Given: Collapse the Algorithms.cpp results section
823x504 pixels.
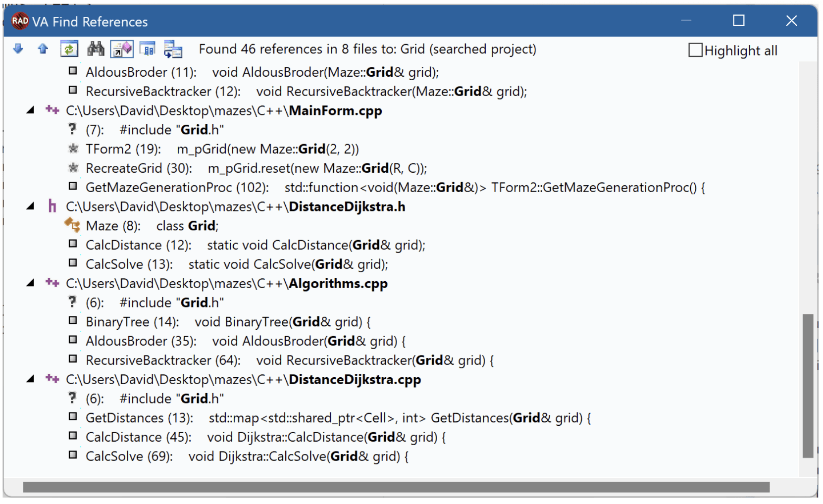Looking at the screenshot, I should click(x=31, y=283).
